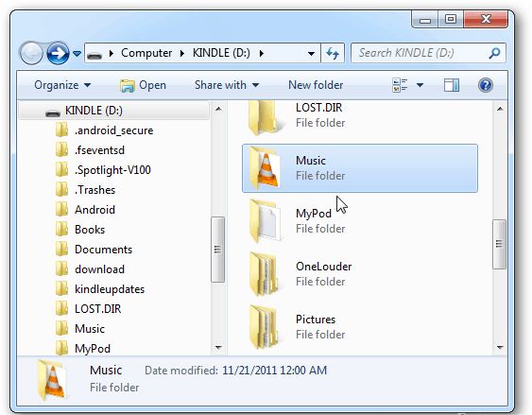Screen dimensions: 532x415
Task: Select download folder in the tree
Action: pos(99,269)
